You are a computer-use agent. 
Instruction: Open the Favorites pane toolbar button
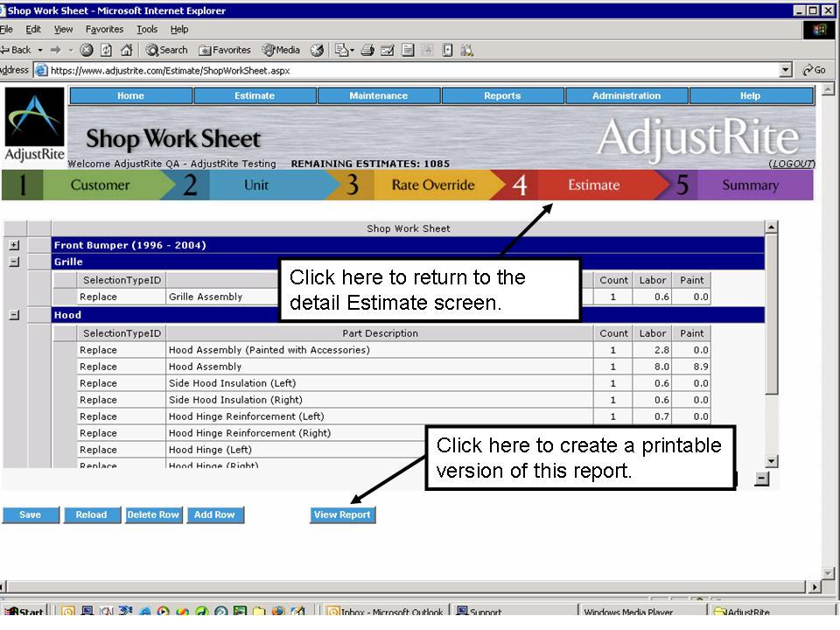[x=225, y=50]
